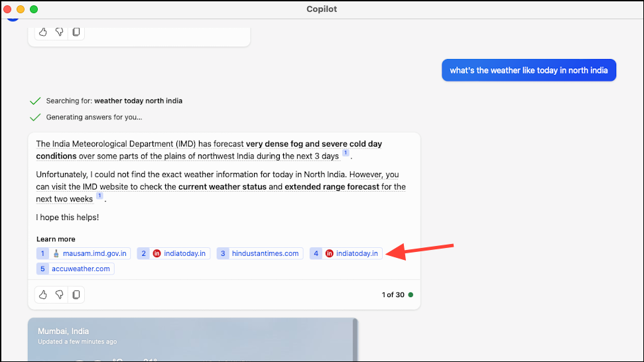Copy the previous answer at top

point(76,32)
